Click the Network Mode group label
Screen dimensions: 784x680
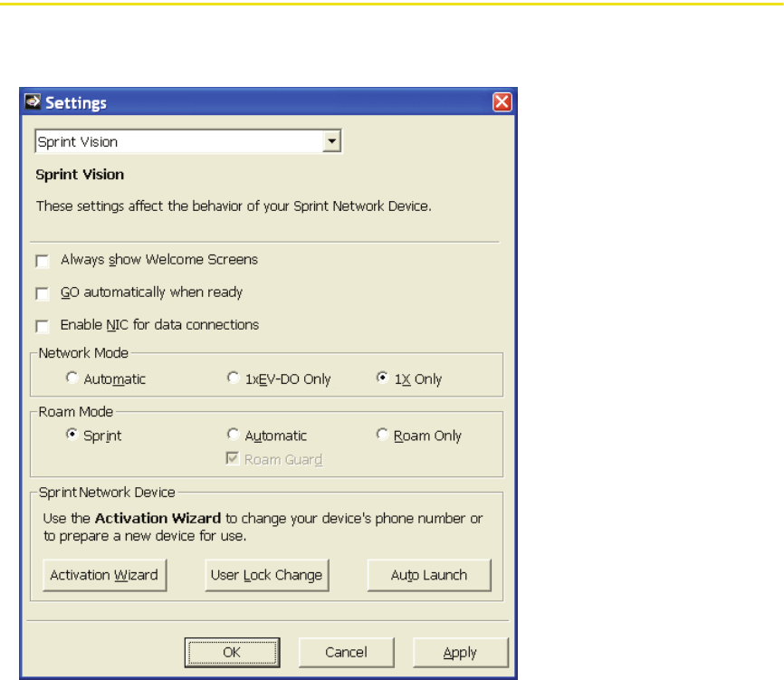pos(83,353)
